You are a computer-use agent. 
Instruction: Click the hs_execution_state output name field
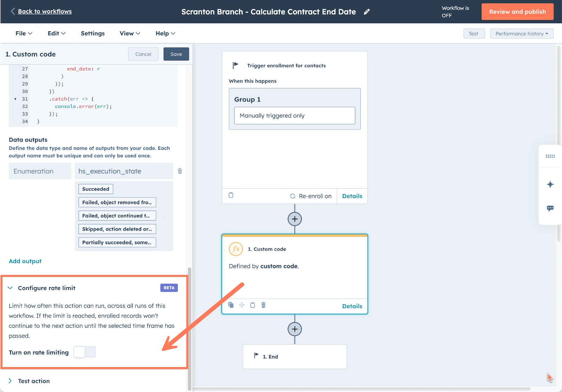tap(124, 171)
